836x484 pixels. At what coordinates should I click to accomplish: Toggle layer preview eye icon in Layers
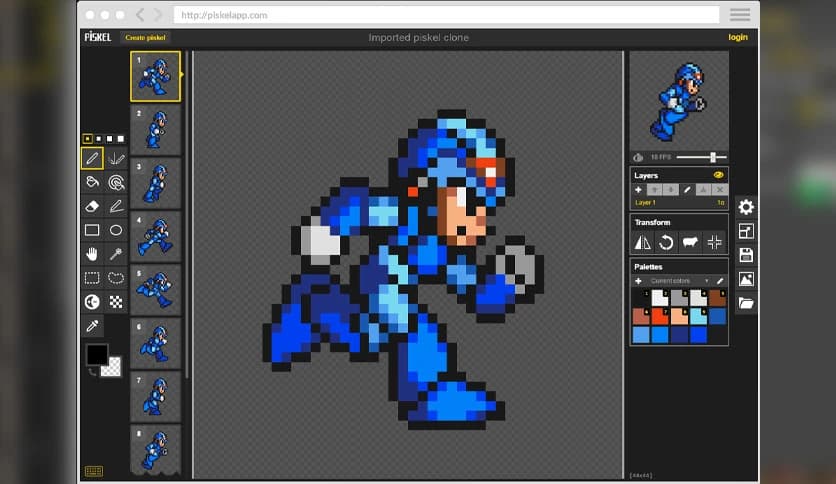717,175
